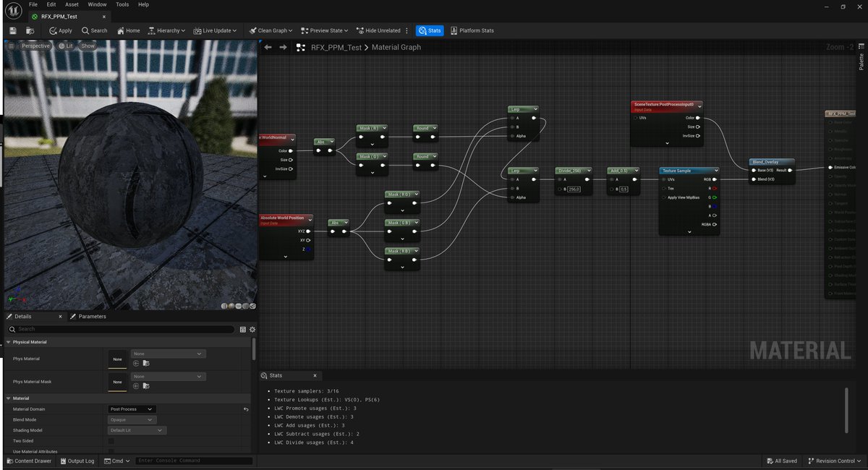This screenshot has height=470, width=868.
Task: Close the Details tab
Action: coord(61,316)
